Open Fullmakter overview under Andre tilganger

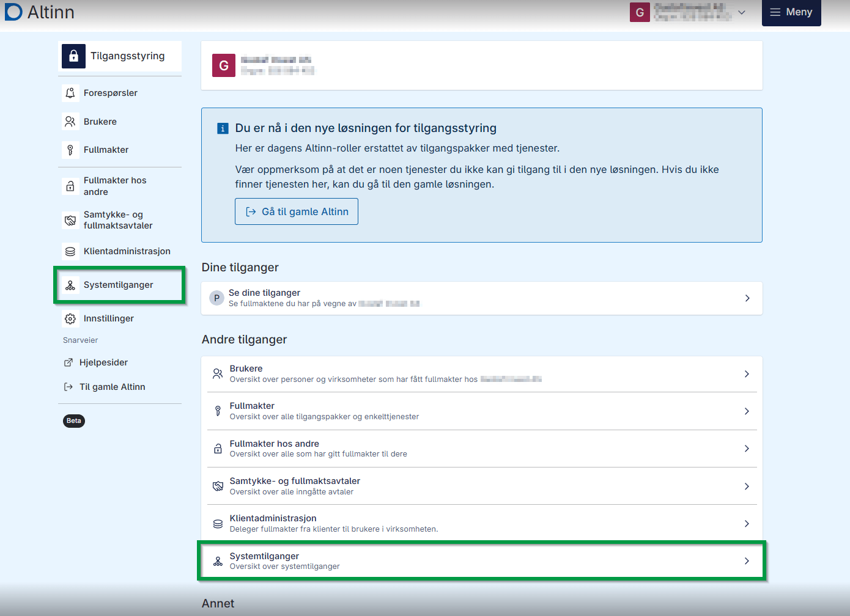(x=482, y=411)
